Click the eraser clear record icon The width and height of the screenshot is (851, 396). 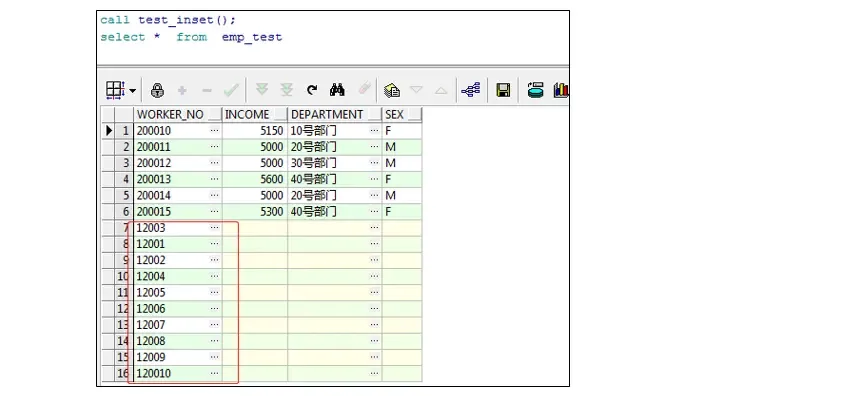coord(364,89)
